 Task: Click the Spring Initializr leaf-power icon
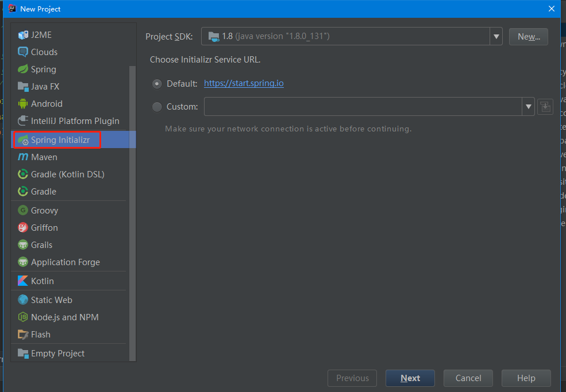tap(23, 140)
